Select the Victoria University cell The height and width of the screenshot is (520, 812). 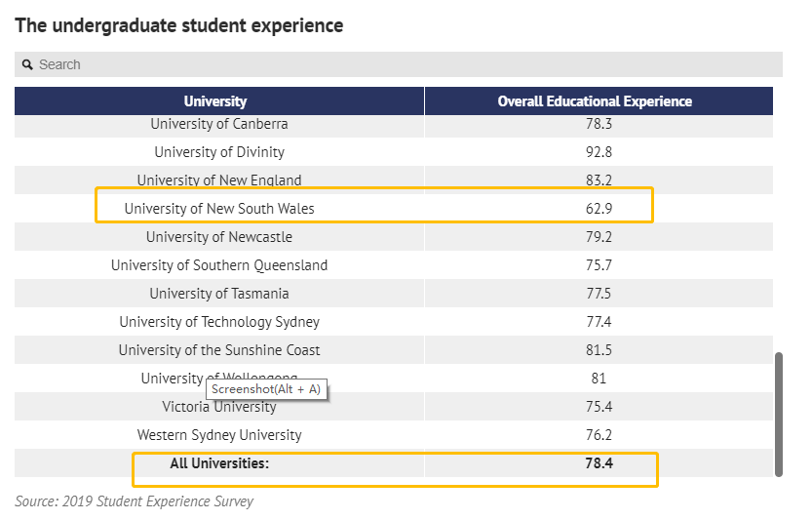point(219,407)
